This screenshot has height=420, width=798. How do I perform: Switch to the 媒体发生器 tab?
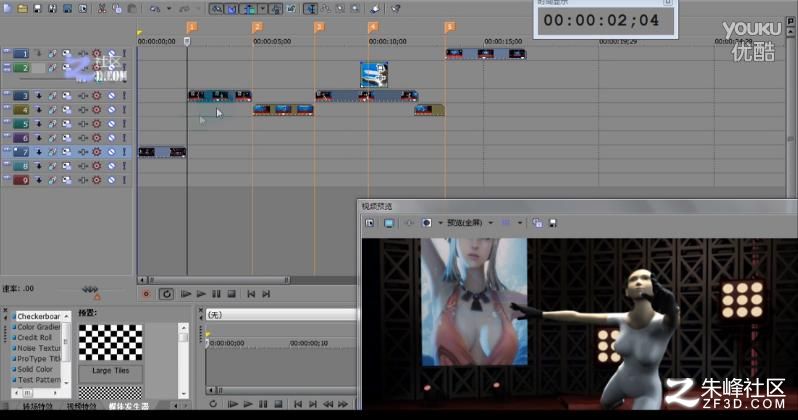click(128, 406)
